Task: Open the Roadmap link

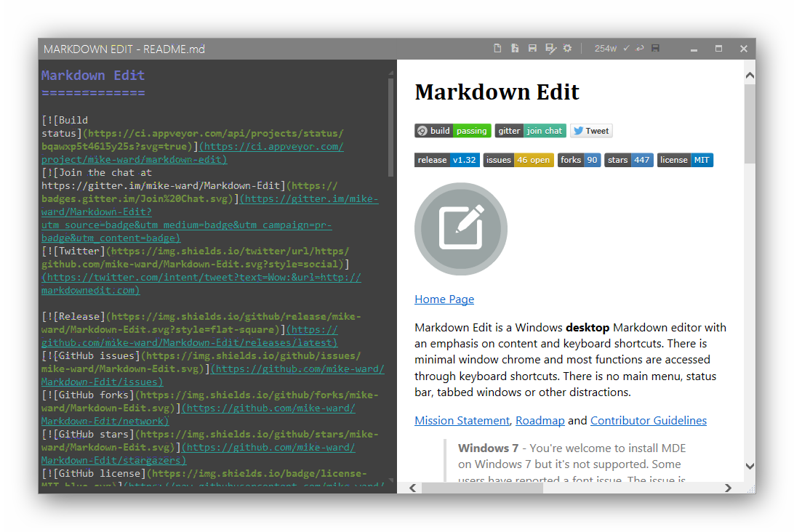Action: coord(540,421)
